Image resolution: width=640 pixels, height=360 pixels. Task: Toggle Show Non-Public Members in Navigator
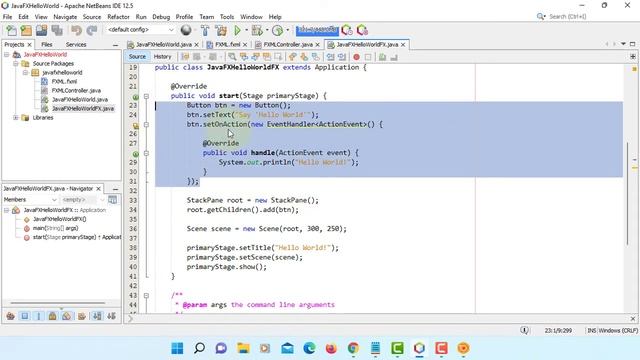[x=53, y=316]
